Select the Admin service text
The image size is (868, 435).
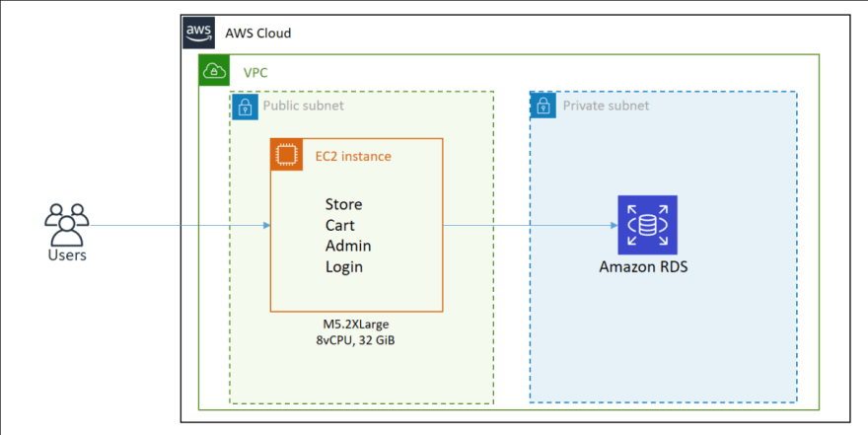348,246
